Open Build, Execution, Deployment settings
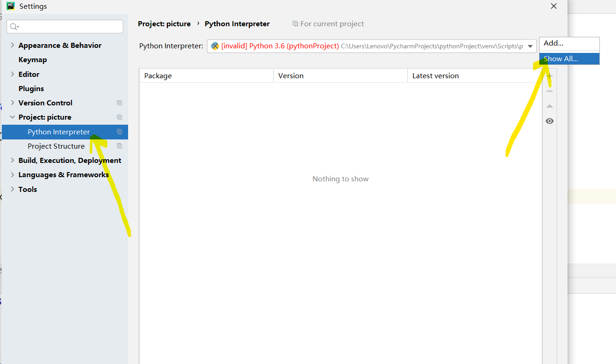 (70, 160)
